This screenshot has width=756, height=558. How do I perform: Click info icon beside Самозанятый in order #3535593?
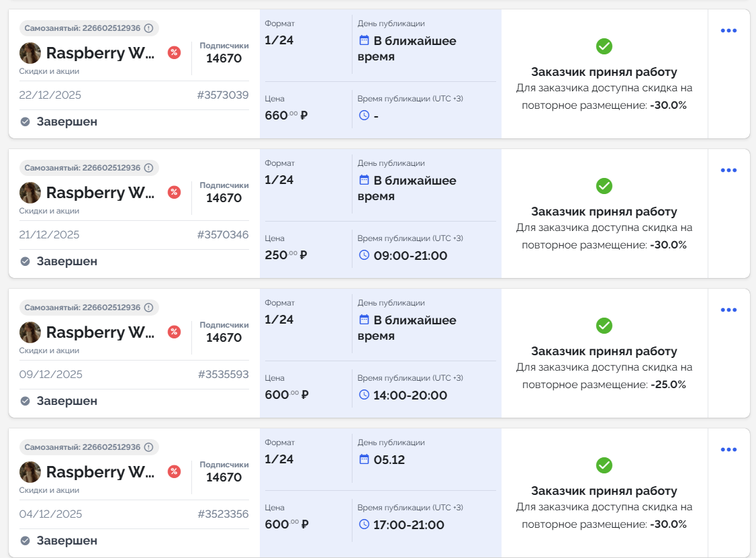pos(148,308)
